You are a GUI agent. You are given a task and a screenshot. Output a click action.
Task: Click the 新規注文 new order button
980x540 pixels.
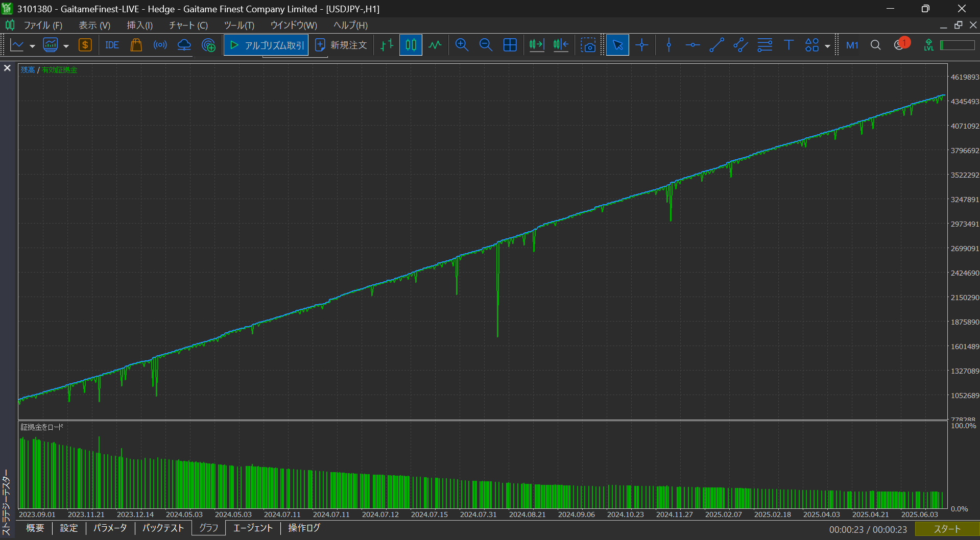coord(341,45)
